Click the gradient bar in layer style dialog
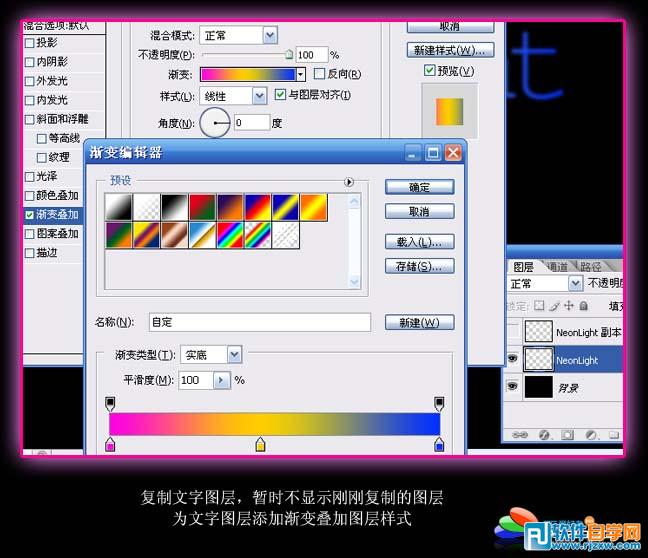648x558 pixels. pyautogui.click(x=248, y=74)
